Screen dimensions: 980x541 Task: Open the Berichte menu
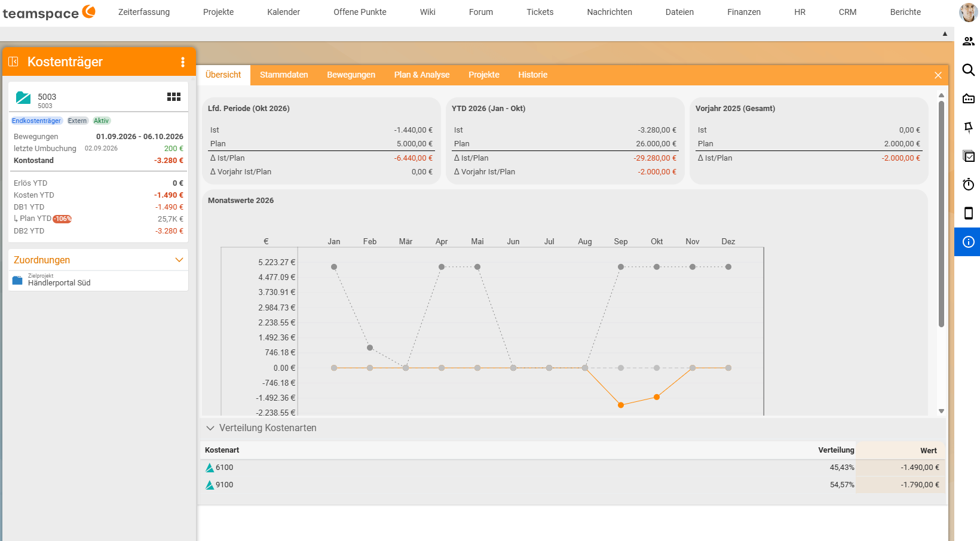[905, 12]
